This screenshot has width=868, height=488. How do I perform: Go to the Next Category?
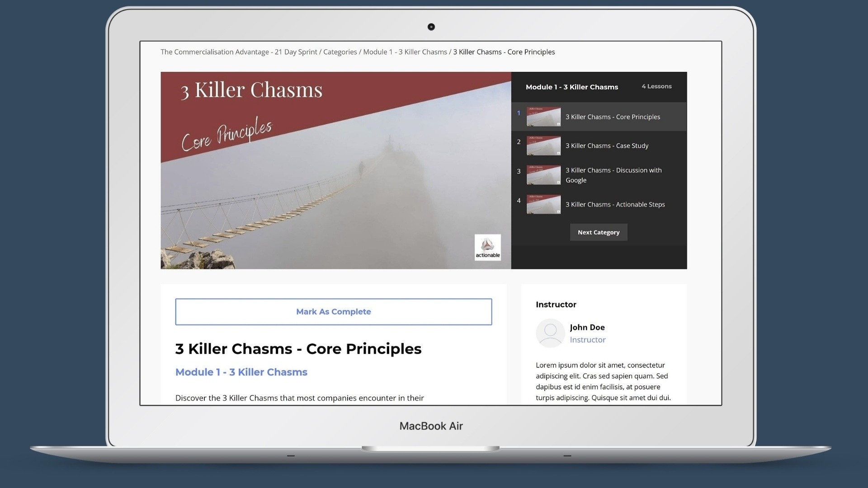[598, 232]
